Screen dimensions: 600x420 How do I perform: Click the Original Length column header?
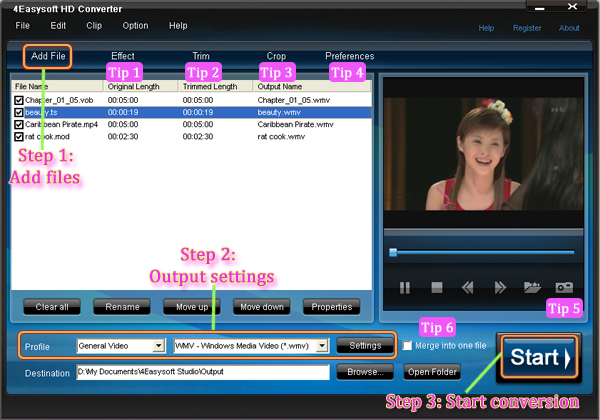tap(141, 86)
